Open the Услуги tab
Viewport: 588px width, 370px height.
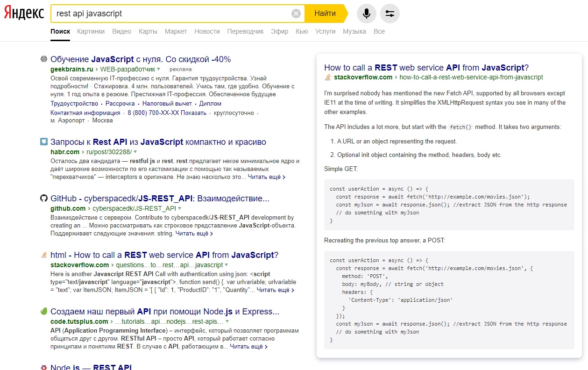point(326,31)
